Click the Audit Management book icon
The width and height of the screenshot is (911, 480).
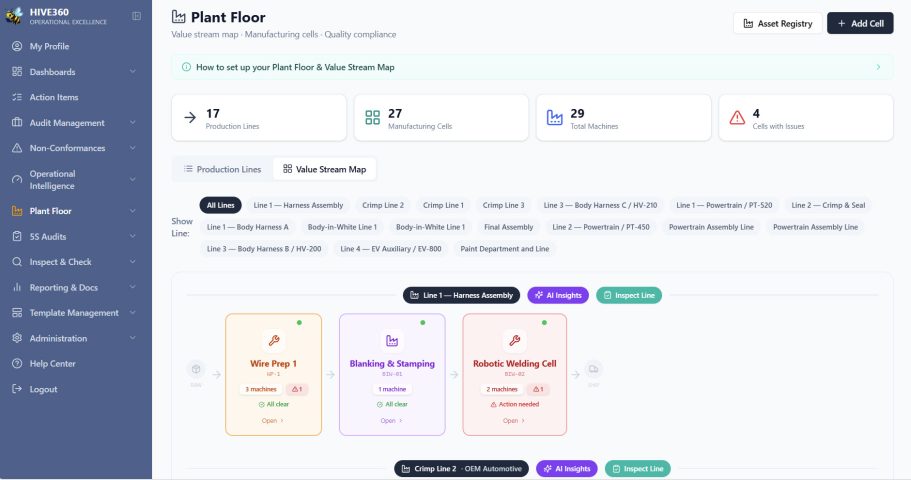tap(17, 123)
